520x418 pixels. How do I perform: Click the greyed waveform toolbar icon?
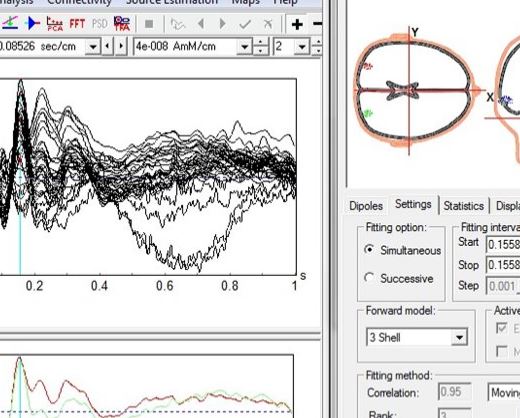tap(177, 24)
